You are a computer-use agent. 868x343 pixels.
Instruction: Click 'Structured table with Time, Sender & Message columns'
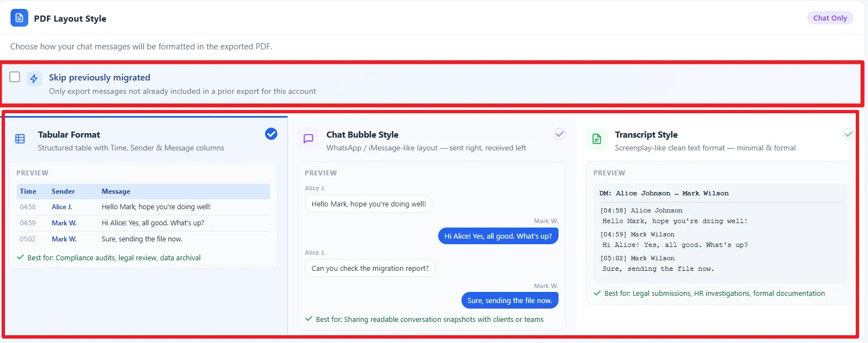coord(131,148)
